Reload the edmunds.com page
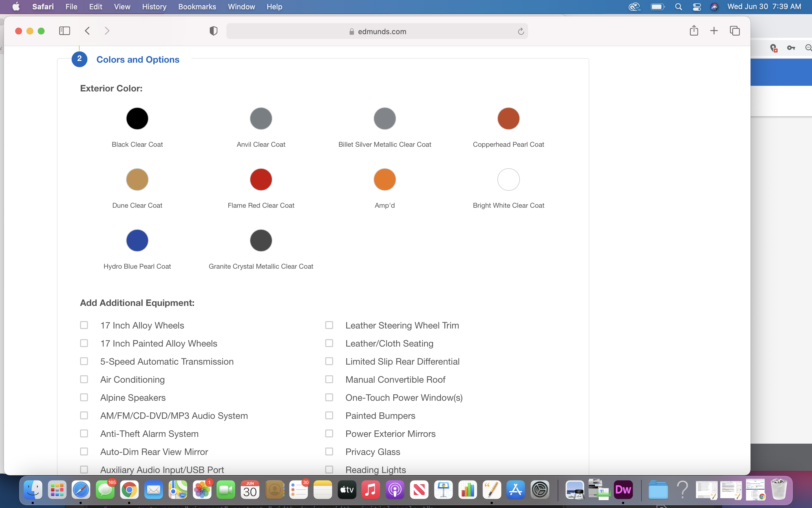 [521, 31]
